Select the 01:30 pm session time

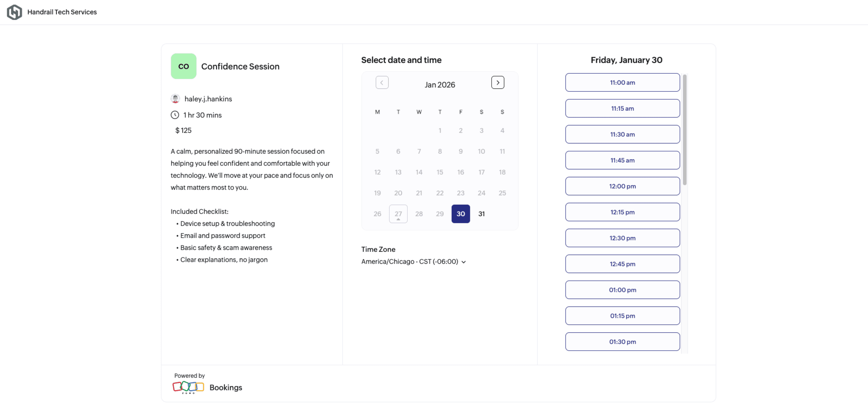coord(622,342)
